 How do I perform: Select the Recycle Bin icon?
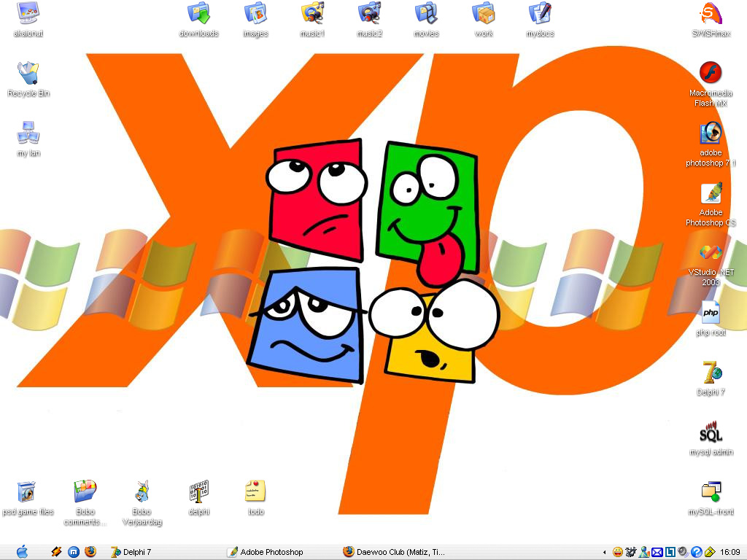28,73
